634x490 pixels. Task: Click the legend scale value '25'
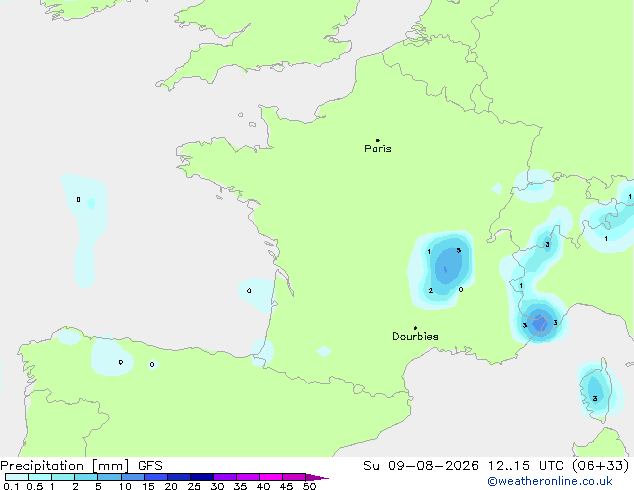point(194,486)
